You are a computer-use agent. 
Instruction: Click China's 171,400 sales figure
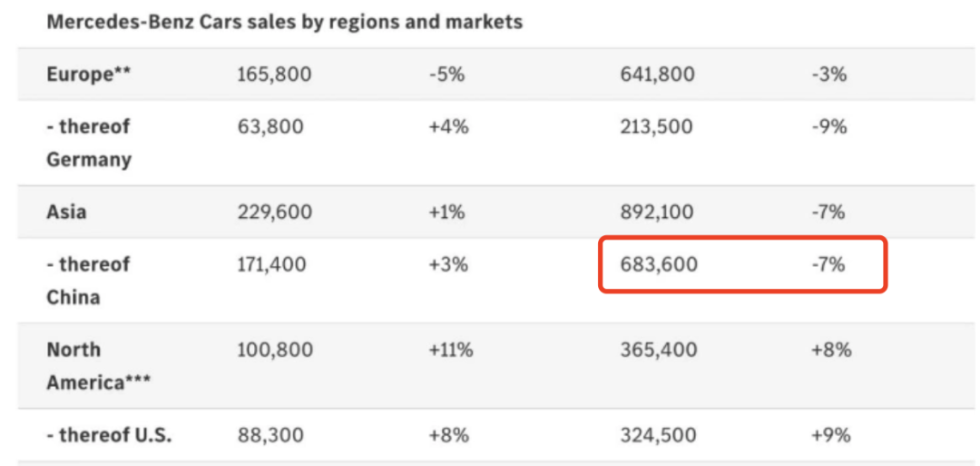click(x=272, y=264)
